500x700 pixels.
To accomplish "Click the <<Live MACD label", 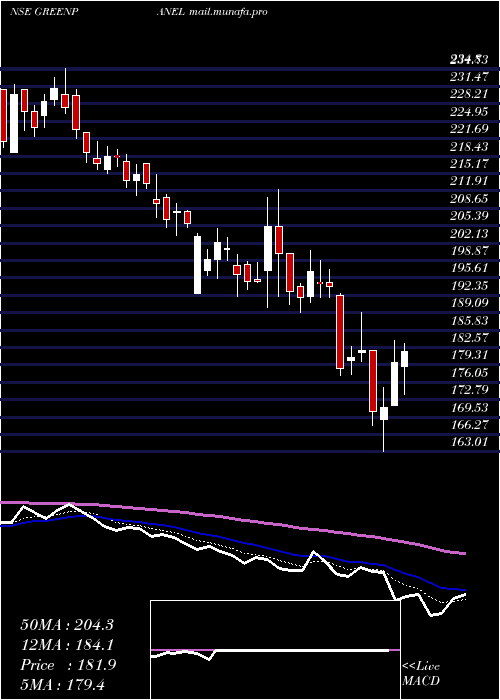I will [421, 674].
